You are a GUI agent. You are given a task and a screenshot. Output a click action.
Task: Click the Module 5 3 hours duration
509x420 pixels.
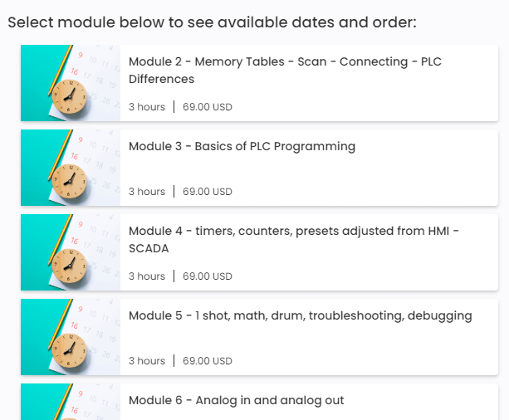pyautogui.click(x=147, y=361)
